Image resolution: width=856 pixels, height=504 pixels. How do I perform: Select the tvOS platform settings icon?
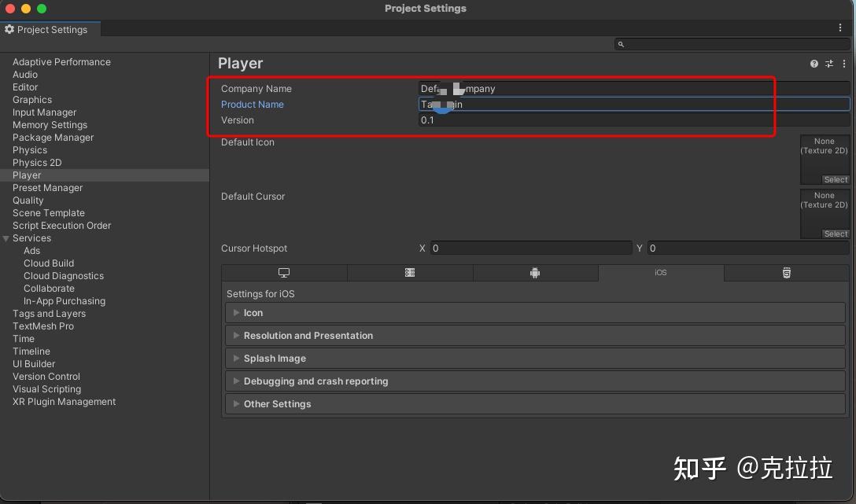[x=409, y=273]
